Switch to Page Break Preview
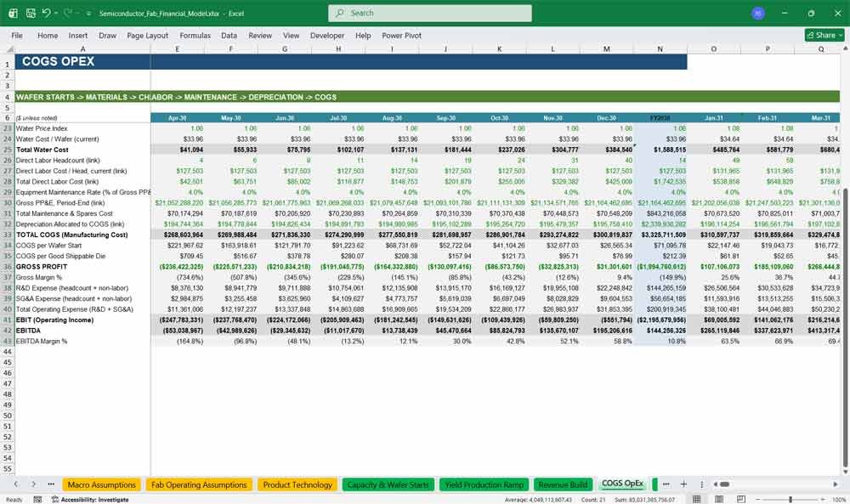Image resolution: width=850 pixels, height=504 pixels. click(x=741, y=499)
